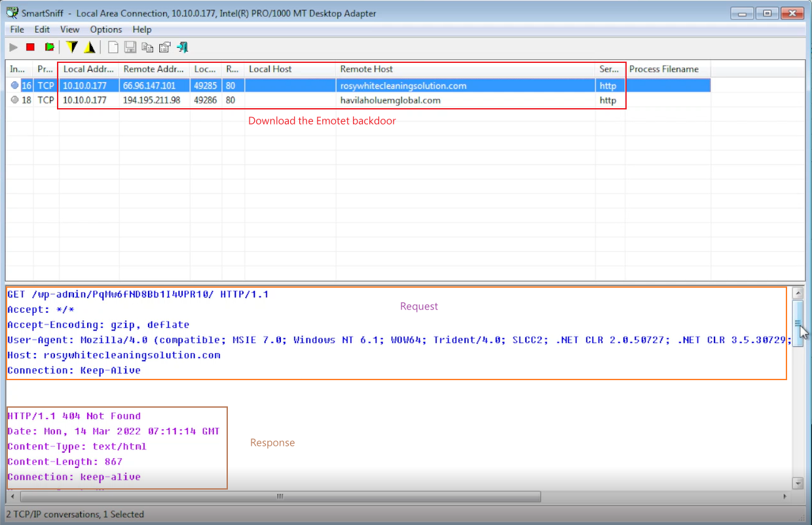Open the Options menu
The height and width of the screenshot is (525, 812).
point(106,29)
